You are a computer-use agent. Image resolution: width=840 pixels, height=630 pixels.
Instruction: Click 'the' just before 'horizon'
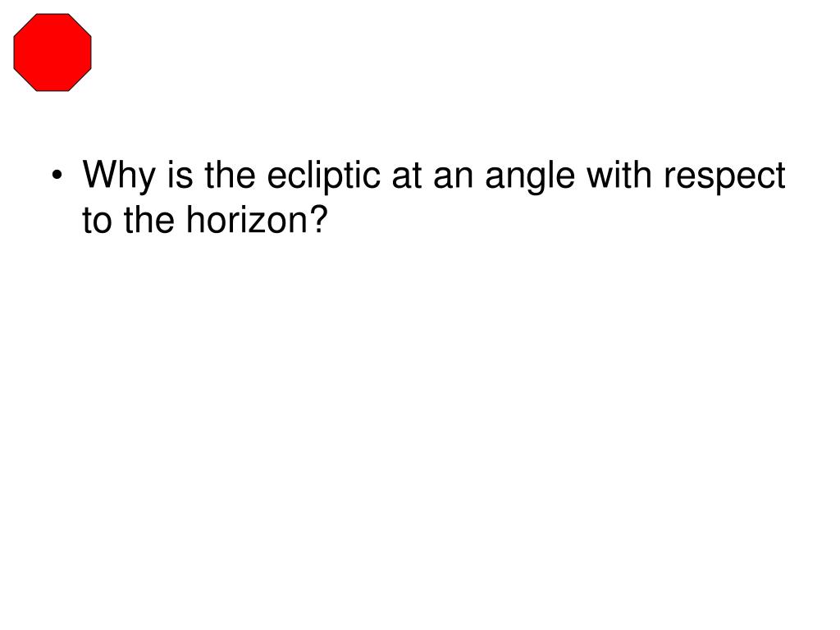click(149, 220)
